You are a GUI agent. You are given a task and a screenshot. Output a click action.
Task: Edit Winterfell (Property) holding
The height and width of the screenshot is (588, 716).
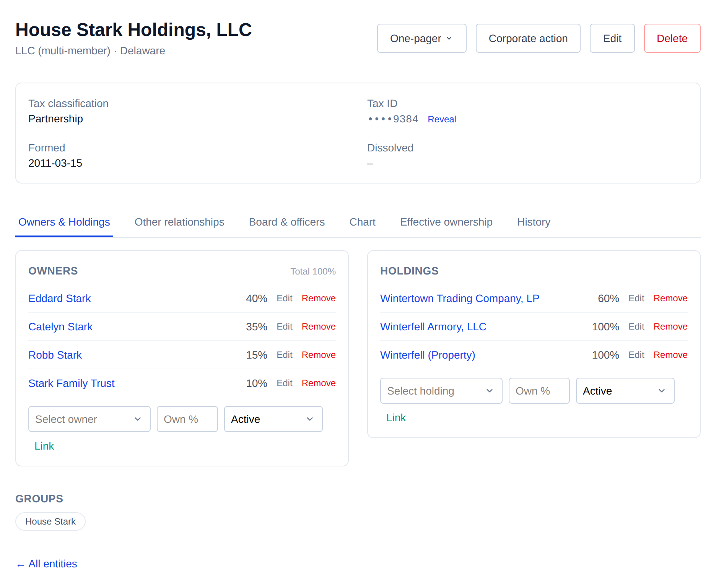click(x=636, y=355)
